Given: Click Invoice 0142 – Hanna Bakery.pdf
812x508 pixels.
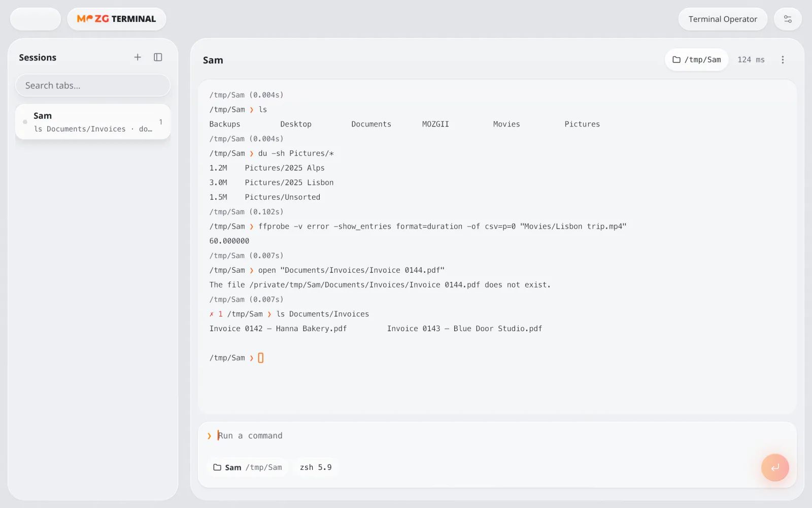Looking at the screenshot, I should (278, 329).
